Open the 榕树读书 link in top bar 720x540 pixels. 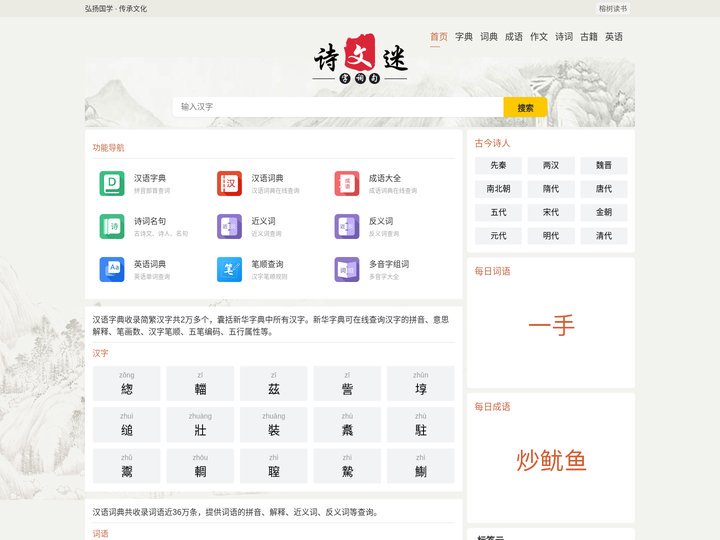pos(613,9)
